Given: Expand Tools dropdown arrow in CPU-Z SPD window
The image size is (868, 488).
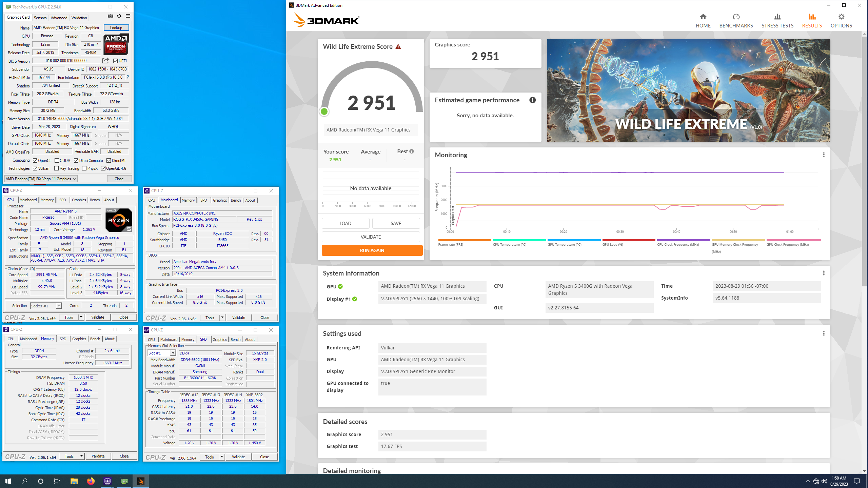Looking at the screenshot, I should coord(222,457).
